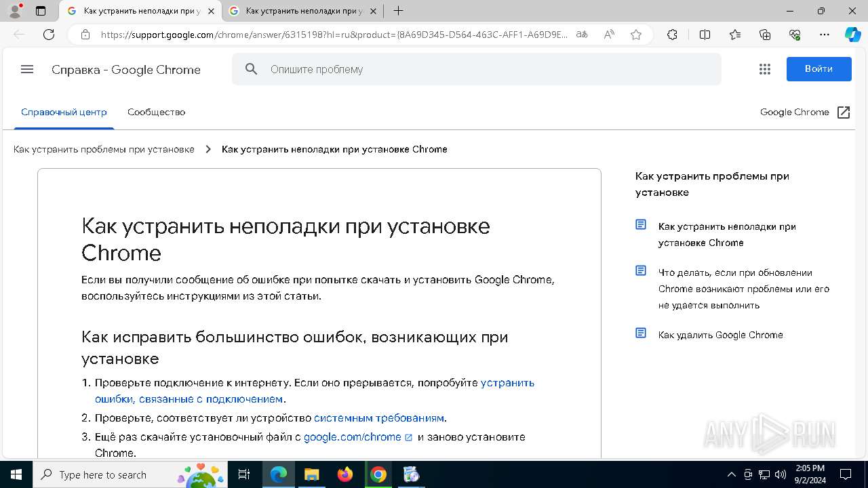Click the document icon beside "Как удалить Google Chrome"

click(x=641, y=333)
